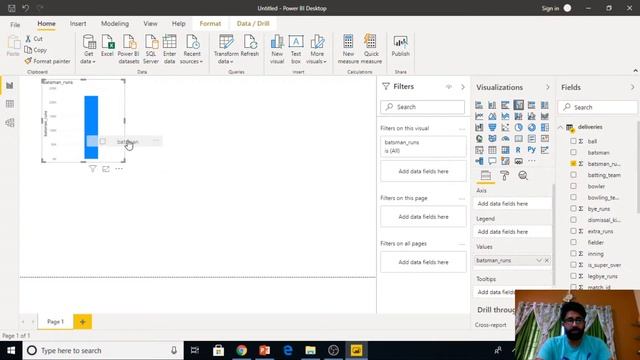
Task: Click the Enter data icon
Action: point(169,49)
